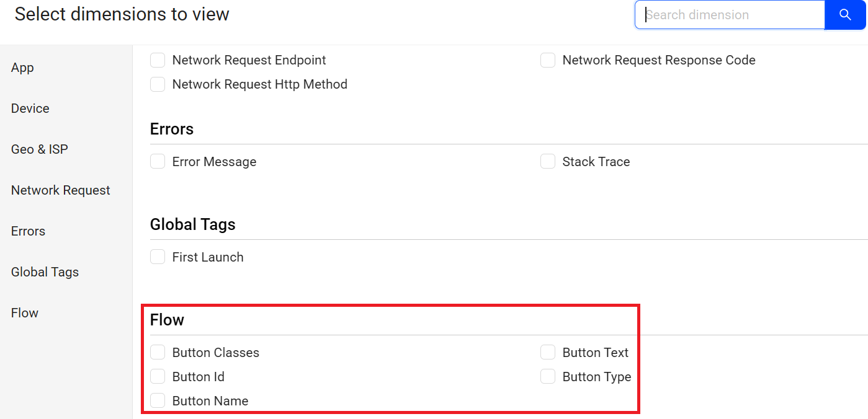Enable the First Launch checkbox
Viewport: 868px width, 419px height.
click(158, 257)
